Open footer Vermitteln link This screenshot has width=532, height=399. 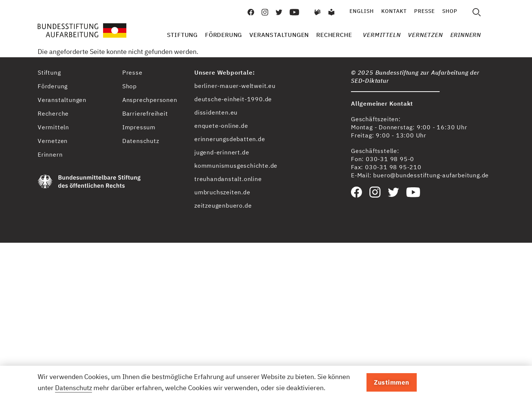point(53,127)
